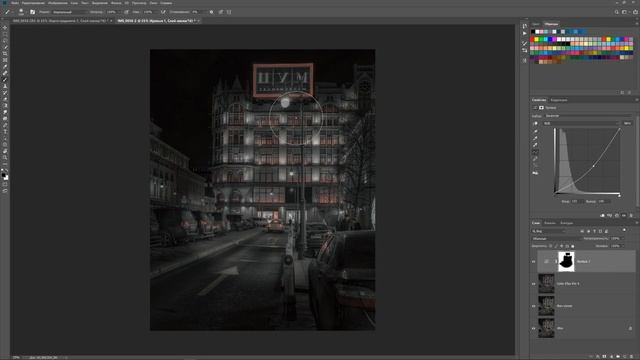Image resolution: width=640 pixels, height=360 pixels.
Task: Add a layer mask from Layers footer
Action: [x=604, y=356]
